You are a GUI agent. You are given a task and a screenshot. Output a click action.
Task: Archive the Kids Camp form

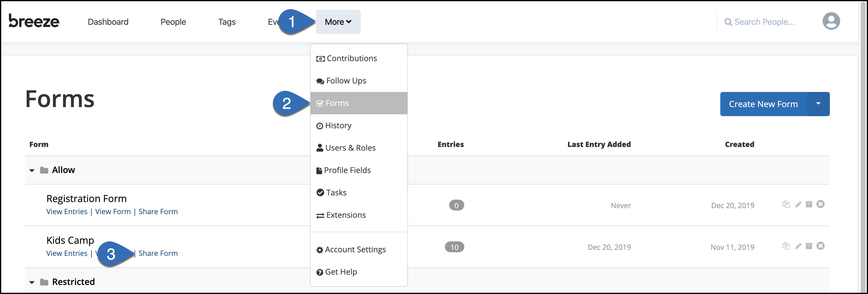pos(809,246)
